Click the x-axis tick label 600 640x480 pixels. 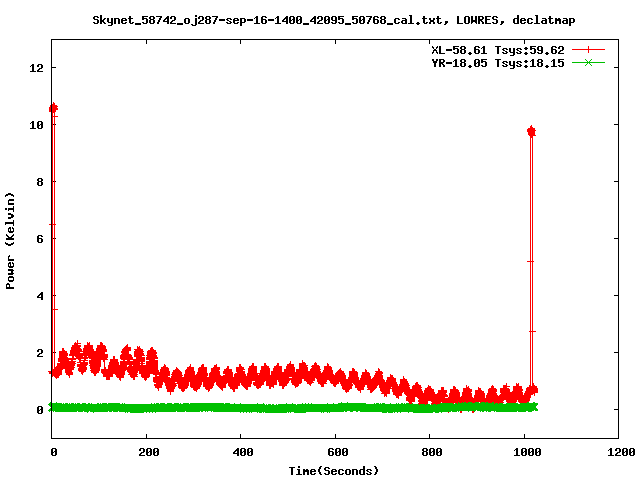pos(337,452)
